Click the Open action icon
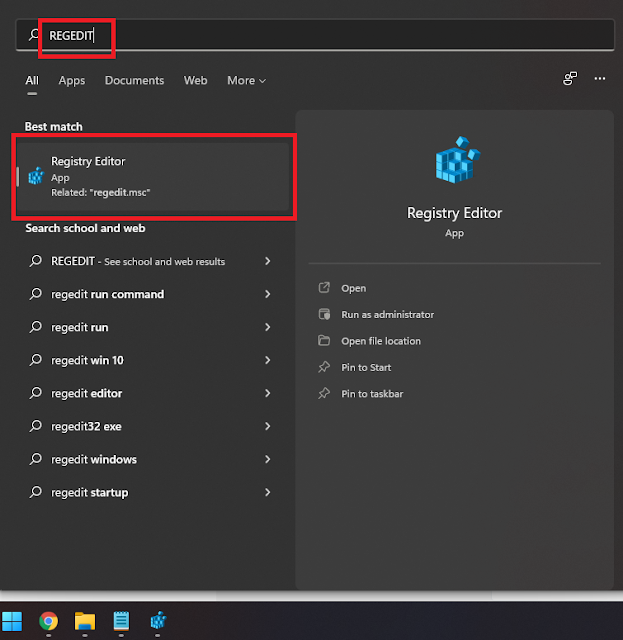Viewport: 623px width, 640px height. coord(324,288)
